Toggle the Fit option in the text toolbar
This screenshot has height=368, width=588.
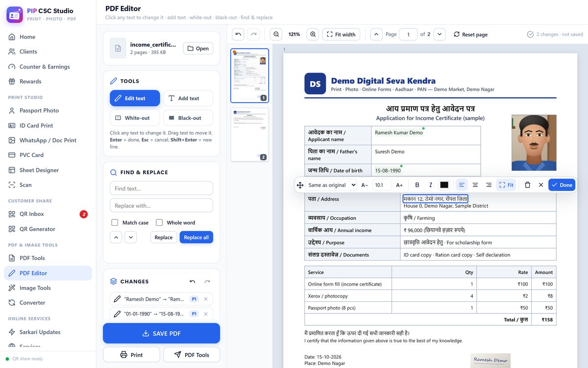coord(506,185)
